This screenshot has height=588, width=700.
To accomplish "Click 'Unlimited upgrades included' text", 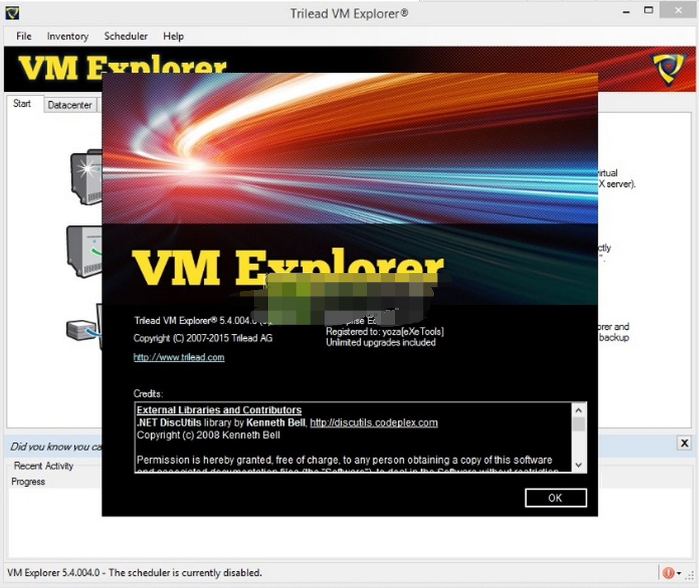I will (x=381, y=342).
